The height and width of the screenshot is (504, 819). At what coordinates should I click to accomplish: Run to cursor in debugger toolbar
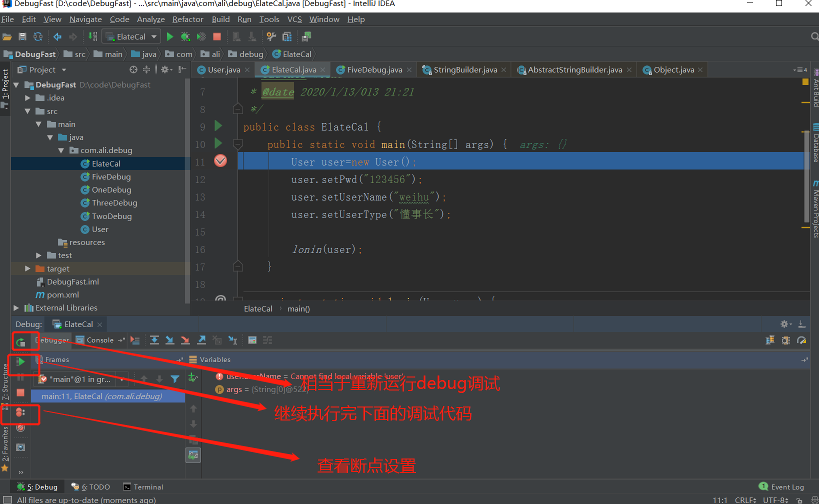coord(233,340)
